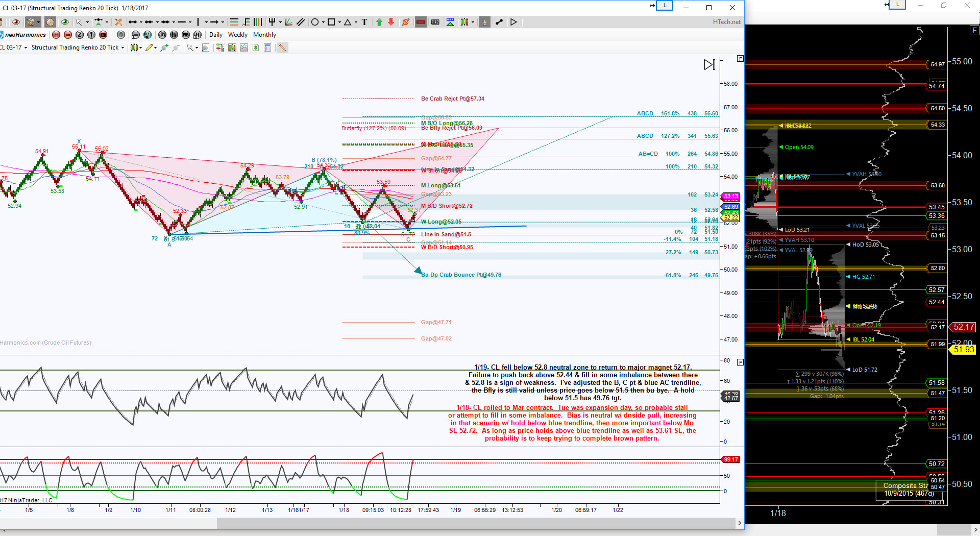Click the HTech.net link
The width and height of the screenshot is (980, 536).
[726, 22]
